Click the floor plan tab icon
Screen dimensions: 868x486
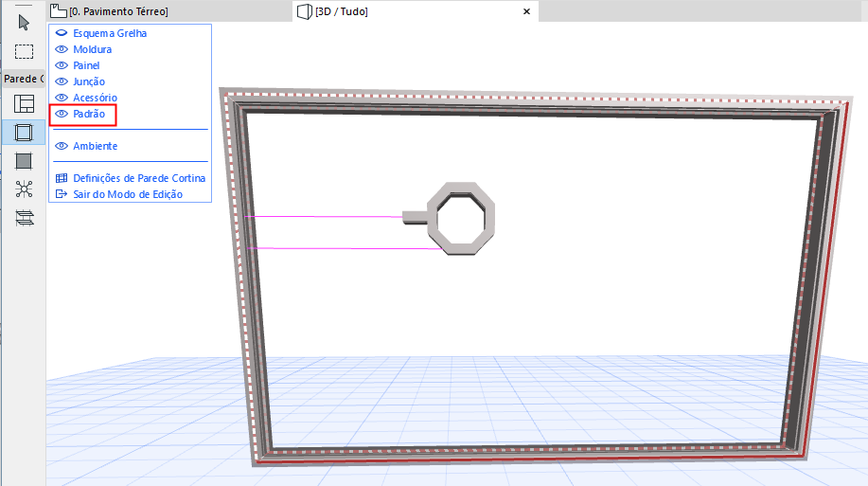pos(58,11)
